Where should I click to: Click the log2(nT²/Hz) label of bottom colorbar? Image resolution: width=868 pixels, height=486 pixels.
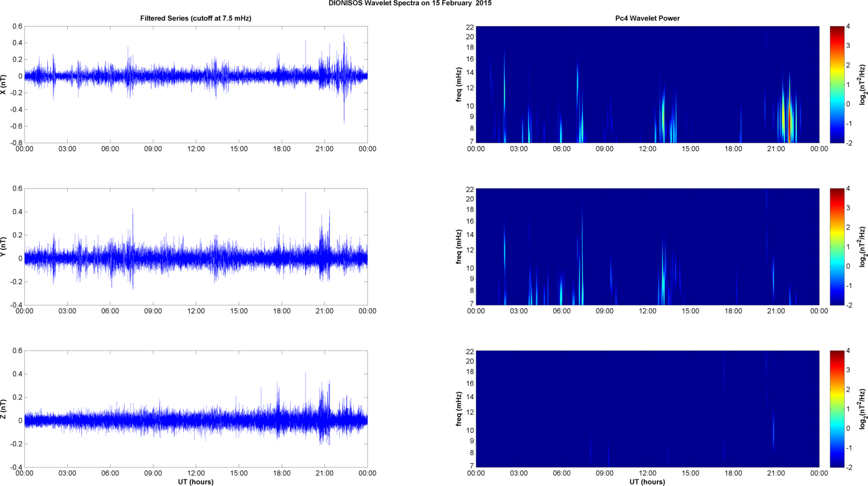click(863, 409)
